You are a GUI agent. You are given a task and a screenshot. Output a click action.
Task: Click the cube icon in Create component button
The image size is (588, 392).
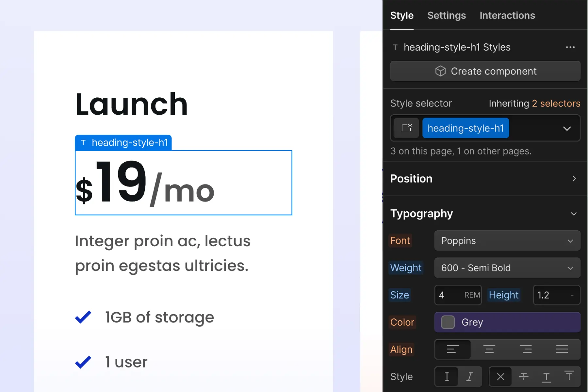(x=440, y=71)
